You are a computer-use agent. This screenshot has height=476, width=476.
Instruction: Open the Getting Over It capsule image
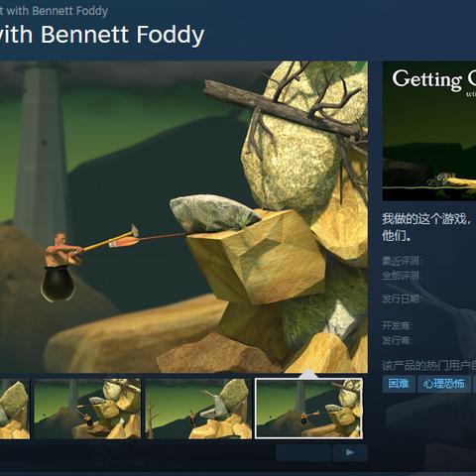[429, 131]
